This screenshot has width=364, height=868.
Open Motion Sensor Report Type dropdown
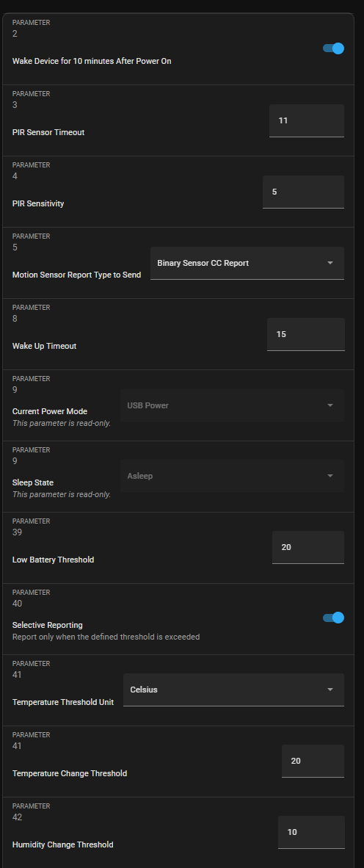tap(247, 263)
